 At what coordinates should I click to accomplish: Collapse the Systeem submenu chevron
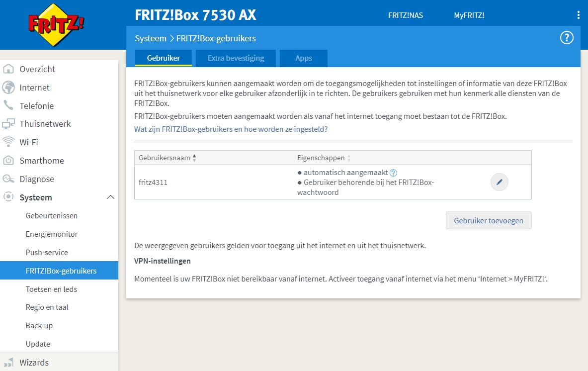click(x=110, y=197)
